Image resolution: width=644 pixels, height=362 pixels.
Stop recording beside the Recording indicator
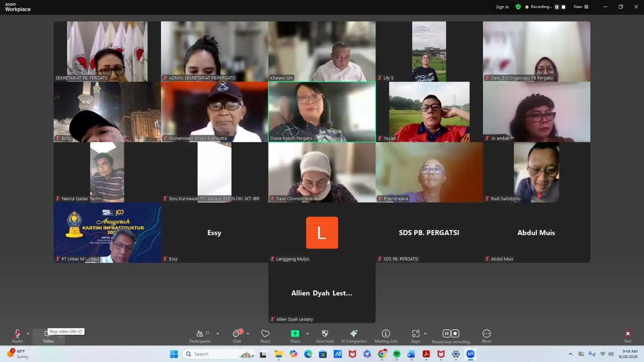pyautogui.click(x=563, y=7)
